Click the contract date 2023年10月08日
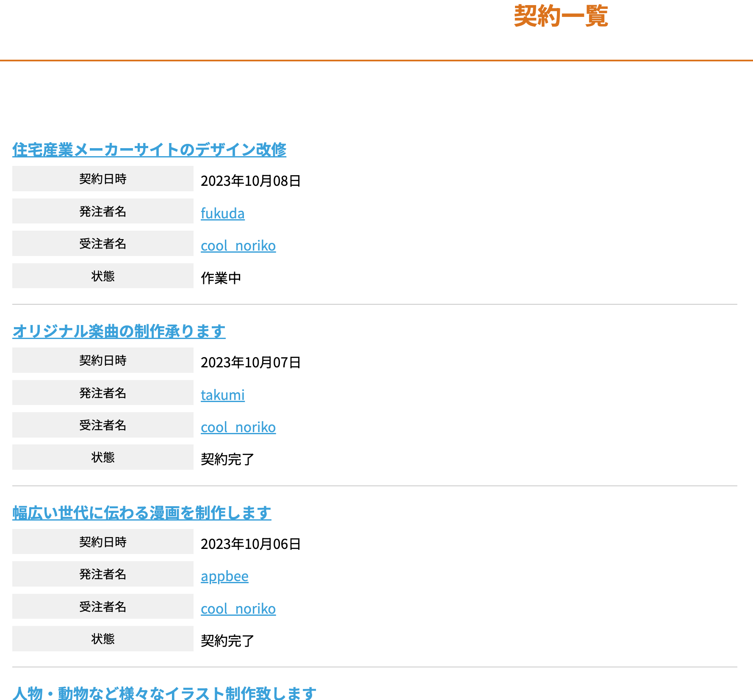Viewport: 753px width, 700px height. (250, 181)
